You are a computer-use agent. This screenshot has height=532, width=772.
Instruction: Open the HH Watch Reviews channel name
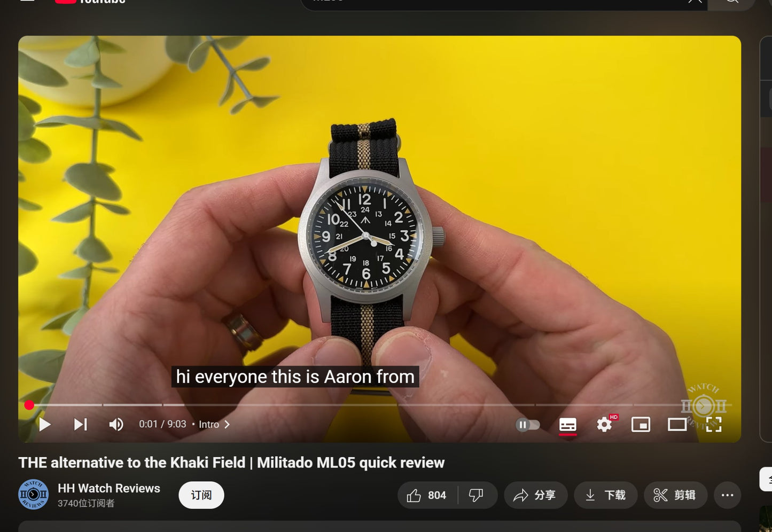click(x=109, y=488)
